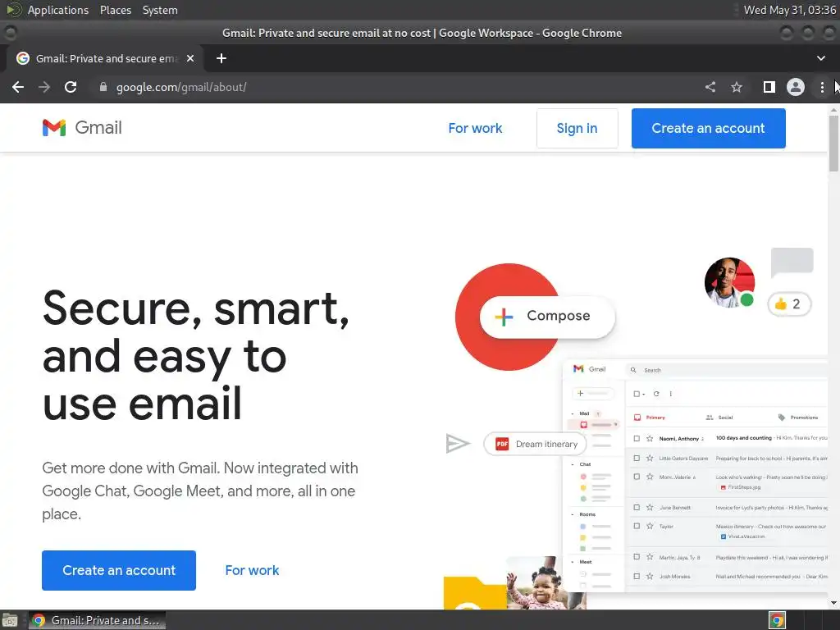Viewport: 840px width, 630px height.
Task: Click the paper-plane send icon
Action: tap(458, 444)
